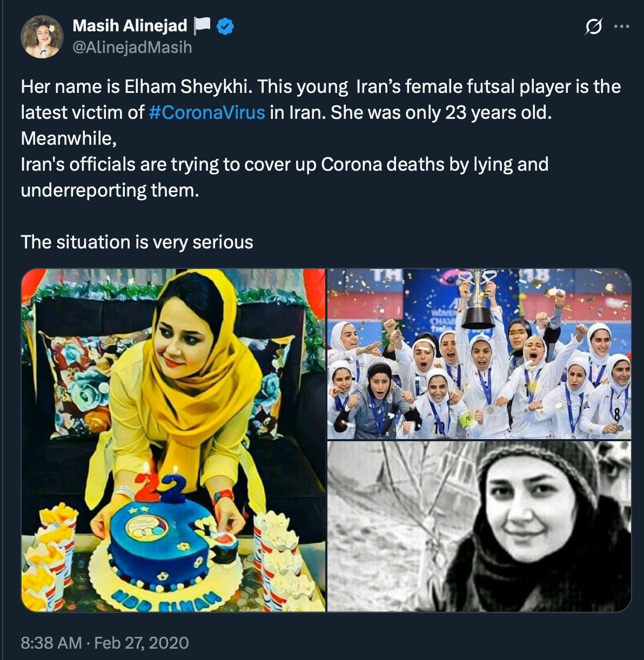Click the 8:38 AM timestamp

coord(51,643)
